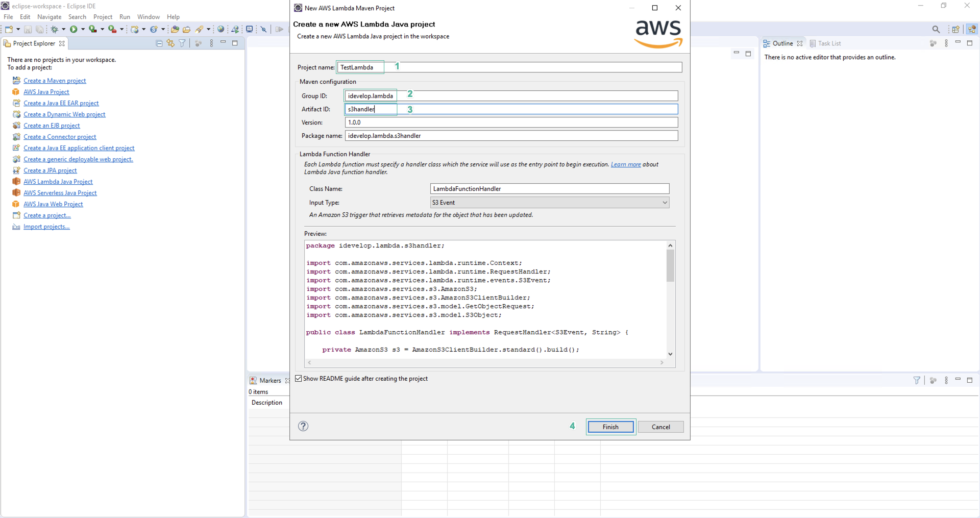Click the Open Perspective icon
Screen dimensions: 980x518
tap(955, 30)
